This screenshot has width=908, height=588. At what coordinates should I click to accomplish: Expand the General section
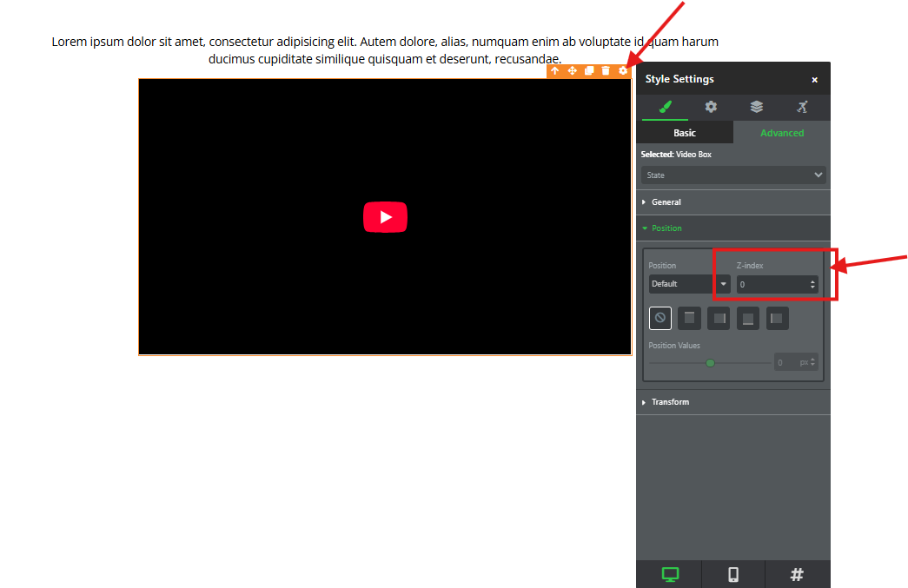(x=733, y=202)
